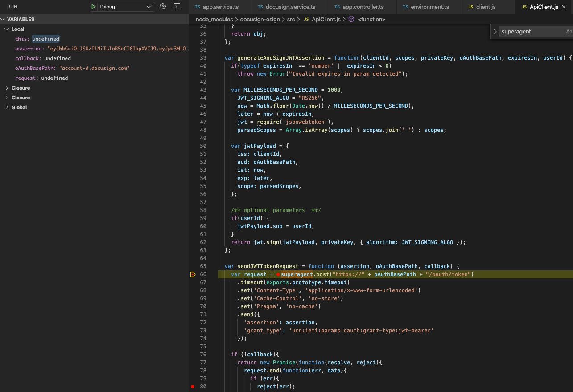This screenshot has height=392, width=573.
Task: Switch to the app.controller.ts tab
Action: point(363,7)
